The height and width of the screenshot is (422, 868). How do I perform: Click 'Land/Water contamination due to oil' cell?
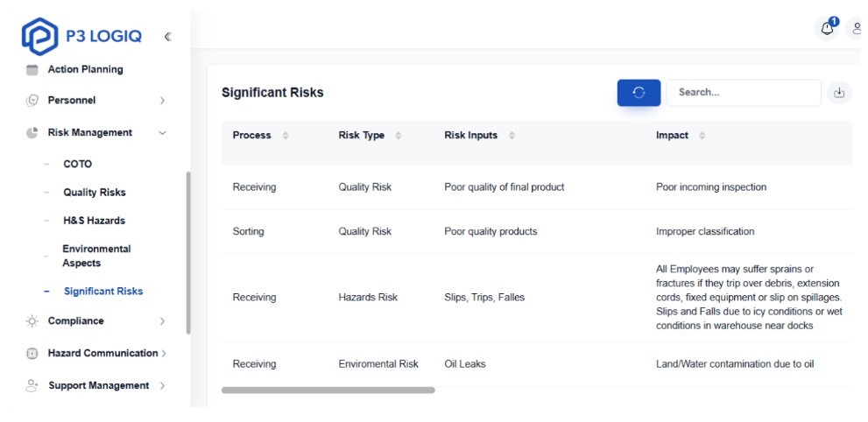pyautogui.click(x=735, y=364)
